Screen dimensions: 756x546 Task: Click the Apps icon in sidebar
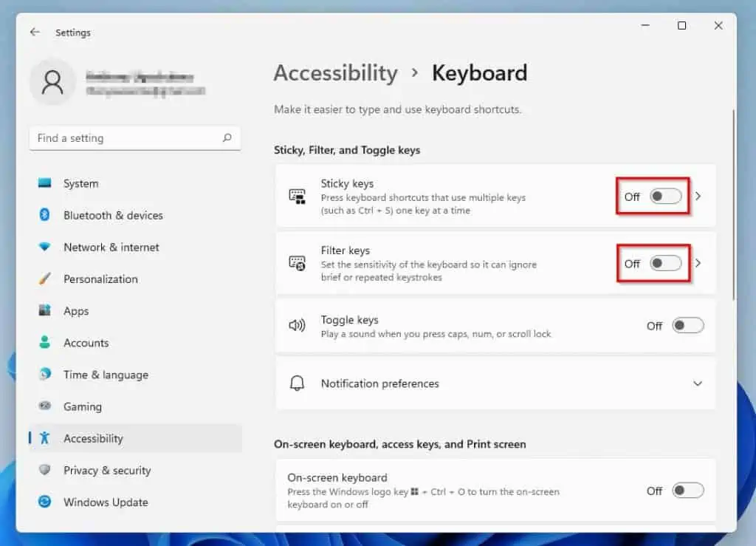pyautogui.click(x=44, y=310)
